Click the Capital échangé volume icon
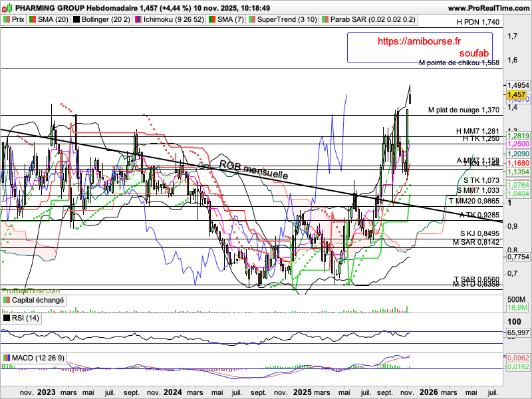Image resolution: width=532 pixels, height=399 pixels. [x=7, y=301]
